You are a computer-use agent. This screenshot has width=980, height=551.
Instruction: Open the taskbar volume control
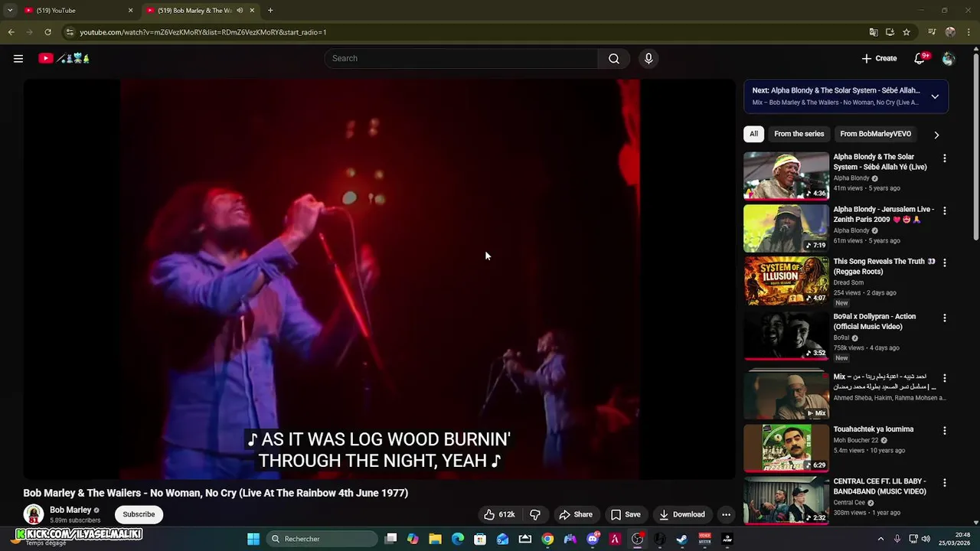tap(926, 539)
